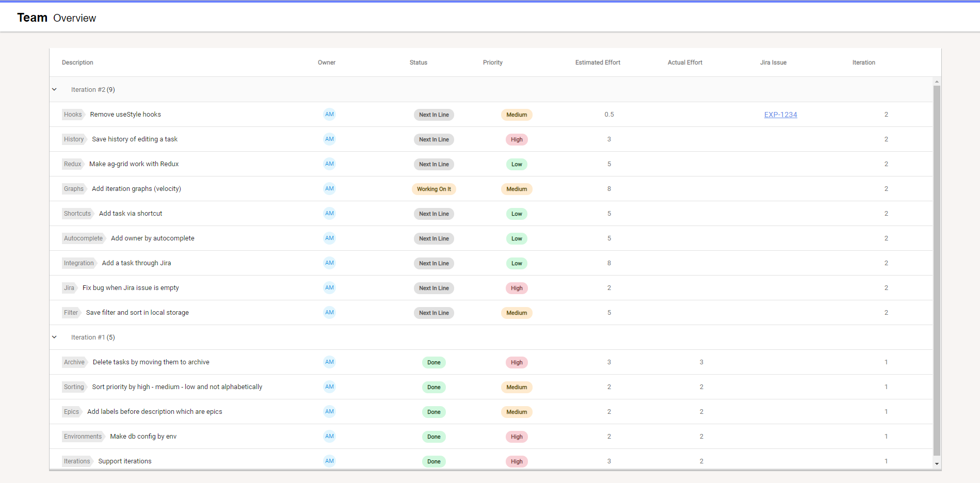
Task: Collapse the Iteration #1 group chevron
Action: (54, 337)
